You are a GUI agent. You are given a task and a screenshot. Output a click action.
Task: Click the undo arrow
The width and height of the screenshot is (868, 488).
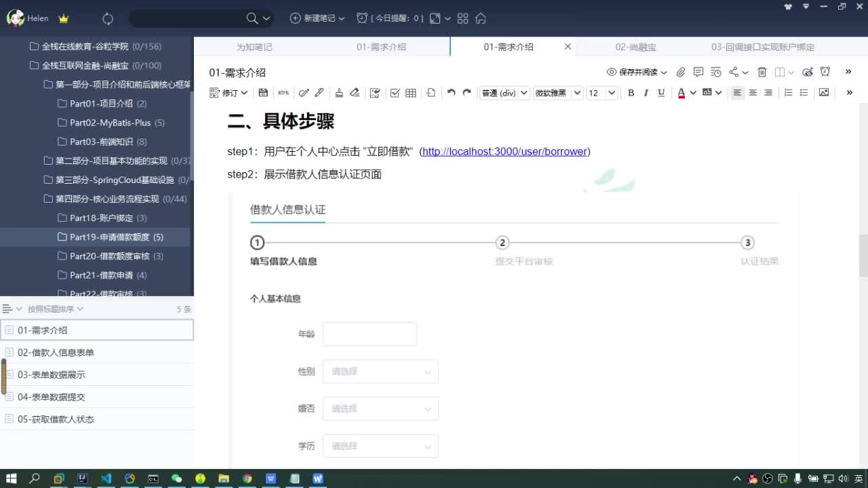(x=451, y=93)
